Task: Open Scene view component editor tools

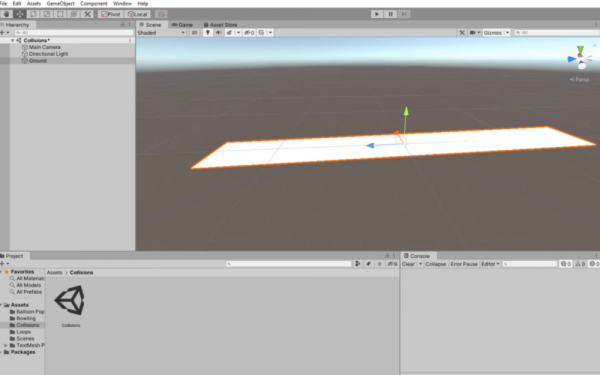Action: [462, 33]
